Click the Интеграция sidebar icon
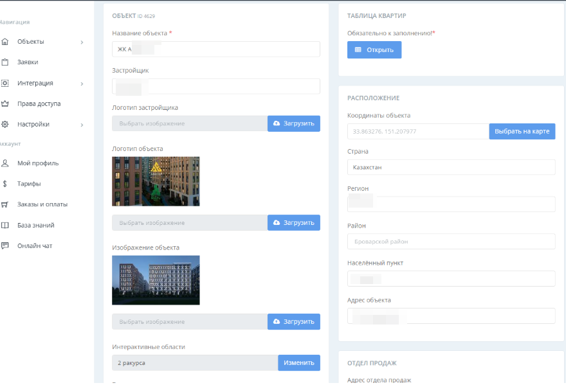Screen dimensions: 566x392 [x=5, y=83]
